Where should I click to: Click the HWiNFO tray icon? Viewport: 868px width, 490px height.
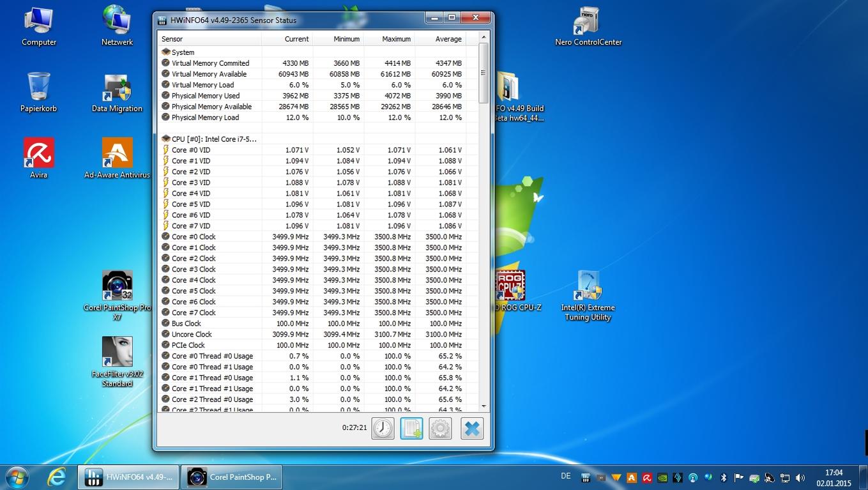point(585,477)
